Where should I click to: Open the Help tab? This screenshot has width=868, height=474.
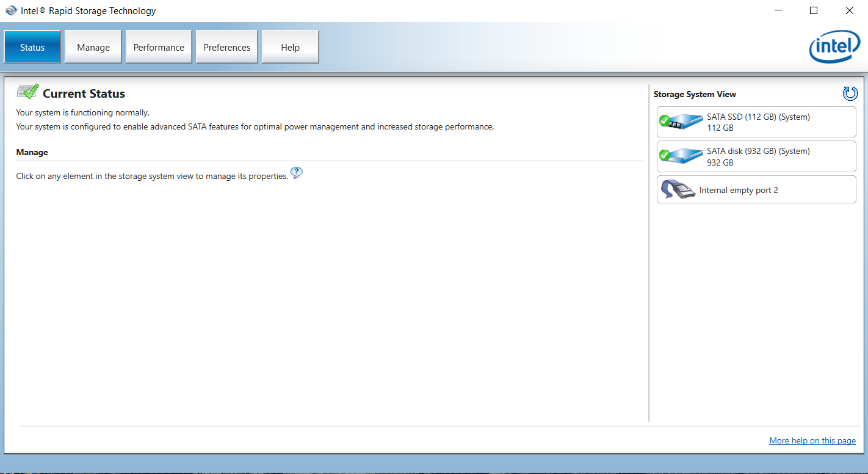tap(291, 47)
